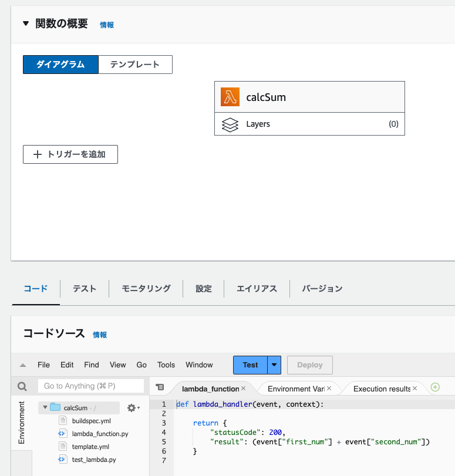The height and width of the screenshot is (476, 455).
Task: Click the editor tab list icon
Action: click(x=160, y=387)
